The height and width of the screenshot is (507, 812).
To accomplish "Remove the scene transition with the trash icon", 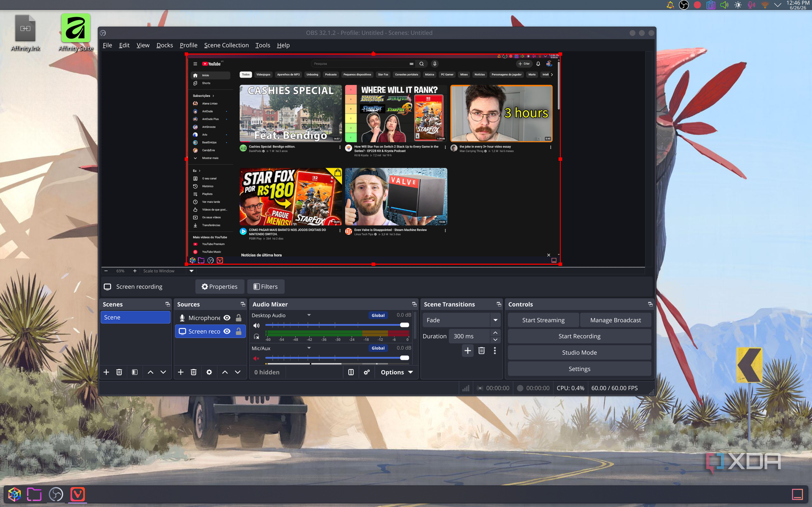I will [x=481, y=351].
